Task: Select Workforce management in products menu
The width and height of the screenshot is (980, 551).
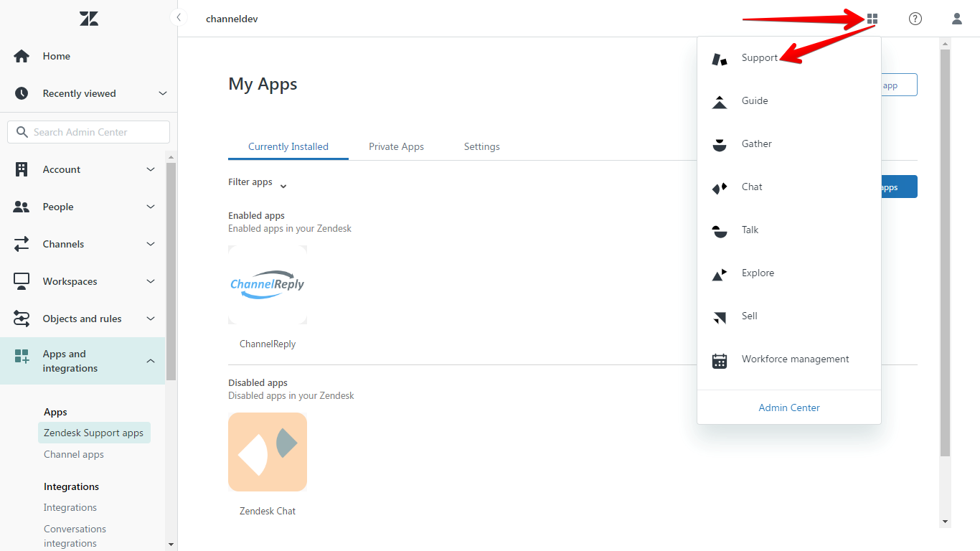Action: [796, 359]
